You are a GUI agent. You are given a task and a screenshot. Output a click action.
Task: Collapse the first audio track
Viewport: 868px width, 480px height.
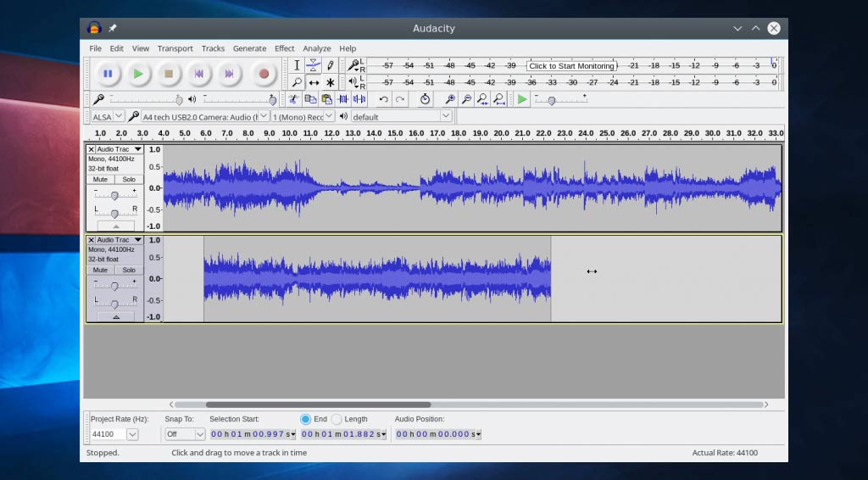point(115,226)
